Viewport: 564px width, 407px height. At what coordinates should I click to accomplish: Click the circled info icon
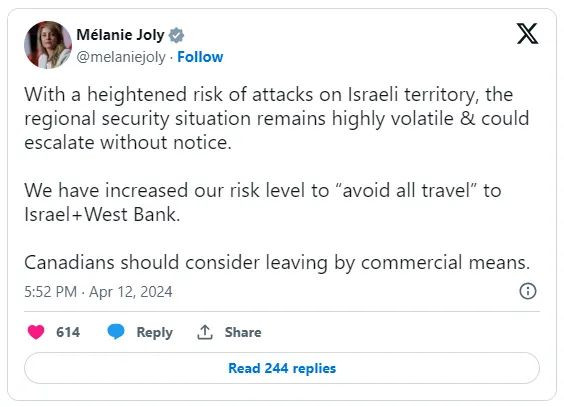[x=528, y=291]
